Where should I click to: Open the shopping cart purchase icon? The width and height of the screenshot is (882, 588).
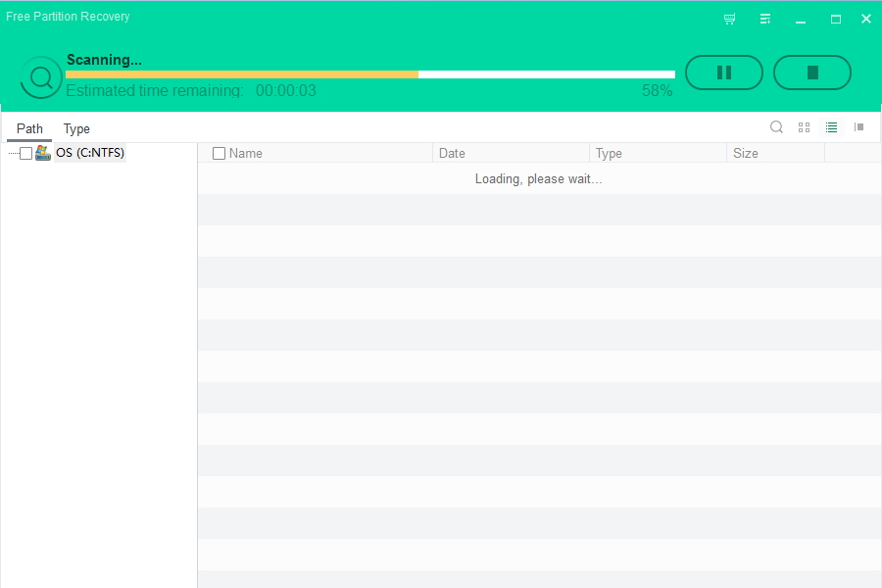(x=729, y=19)
